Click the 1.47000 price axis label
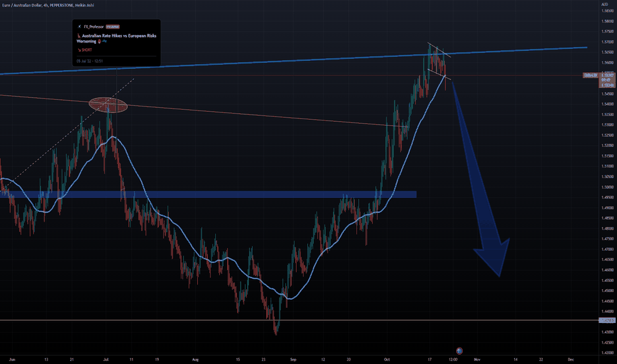 pyautogui.click(x=608, y=249)
